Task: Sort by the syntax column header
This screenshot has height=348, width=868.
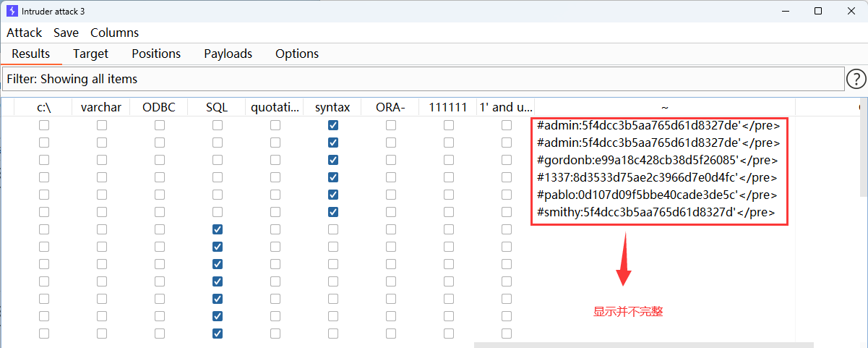Action: point(332,107)
